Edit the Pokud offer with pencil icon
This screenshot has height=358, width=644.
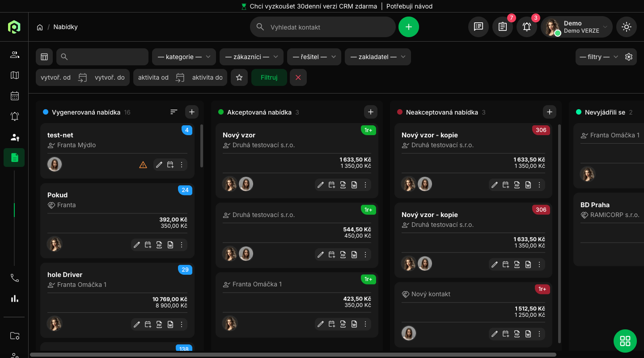[137, 245]
